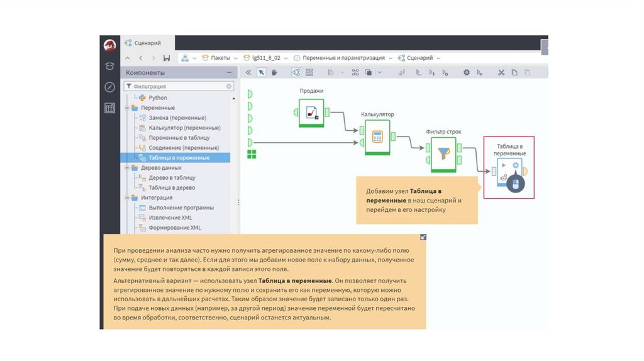This screenshot has width=644, height=361.
Task: Click the run-all nodes icon
Action: pyautogui.click(x=418, y=72)
